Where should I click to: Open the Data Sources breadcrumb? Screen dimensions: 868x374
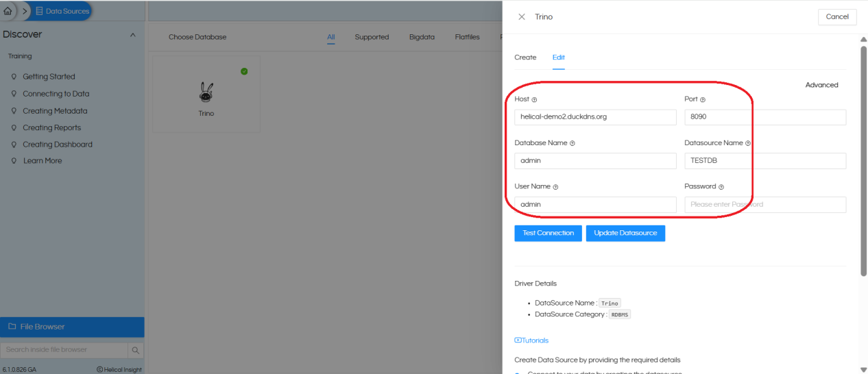[62, 11]
